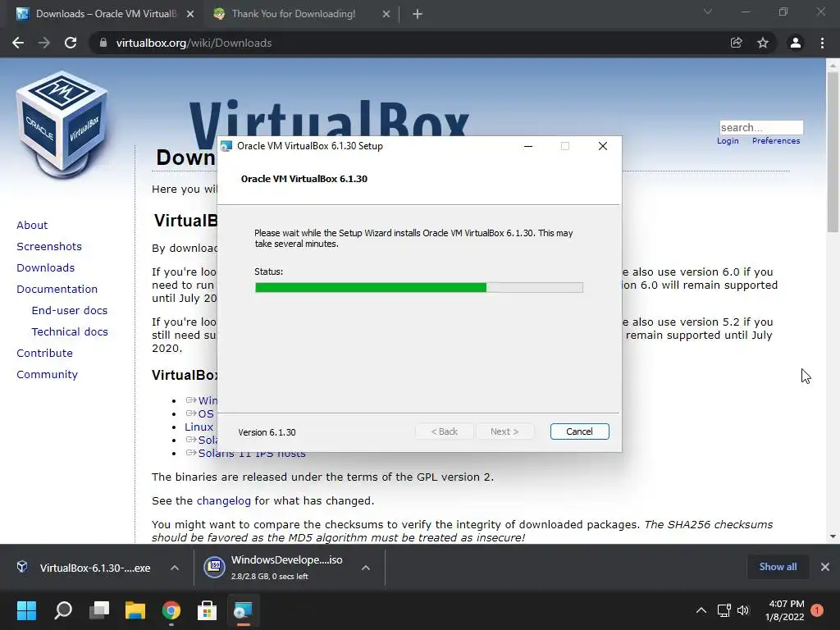Select the Downloads – Oracle VM VirtualBox tab
The image size is (840, 630).
106,14
